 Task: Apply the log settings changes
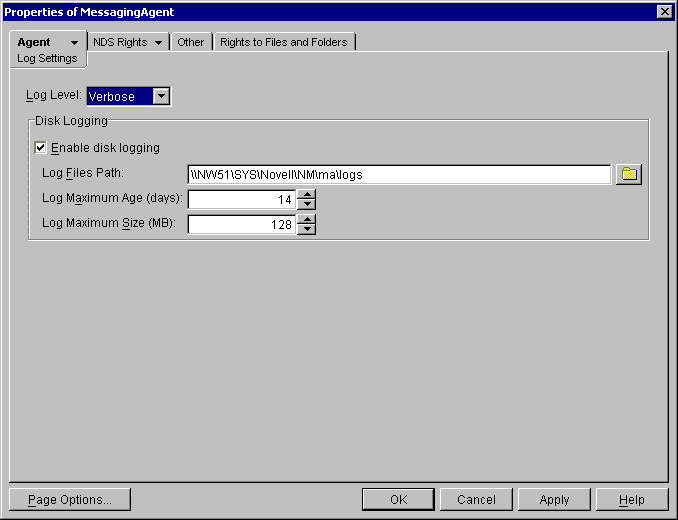(x=554, y=500)
